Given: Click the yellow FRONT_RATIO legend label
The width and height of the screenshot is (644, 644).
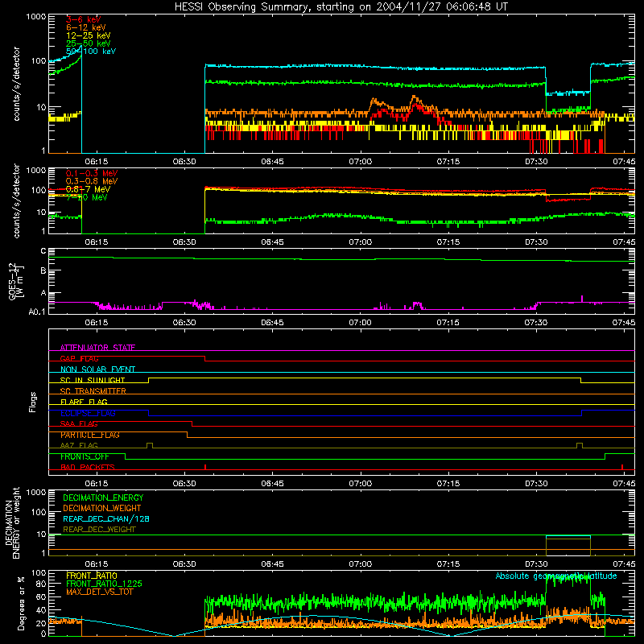Looking at the screenshot, I should [92, 576].
